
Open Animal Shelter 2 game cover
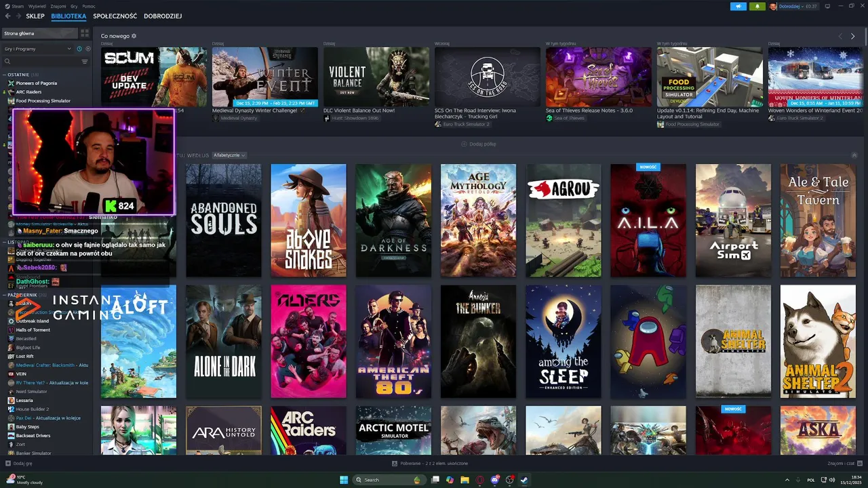point(818,341)
